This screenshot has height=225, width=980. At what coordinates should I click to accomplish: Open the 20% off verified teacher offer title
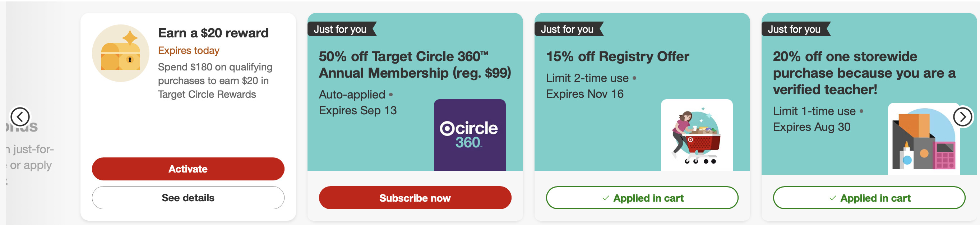(864, 73)
